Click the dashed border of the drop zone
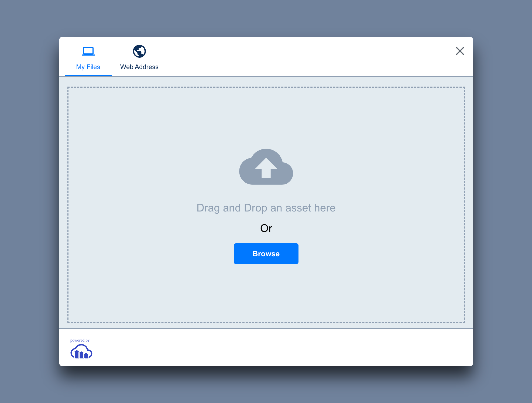 (x=266, y=87)
